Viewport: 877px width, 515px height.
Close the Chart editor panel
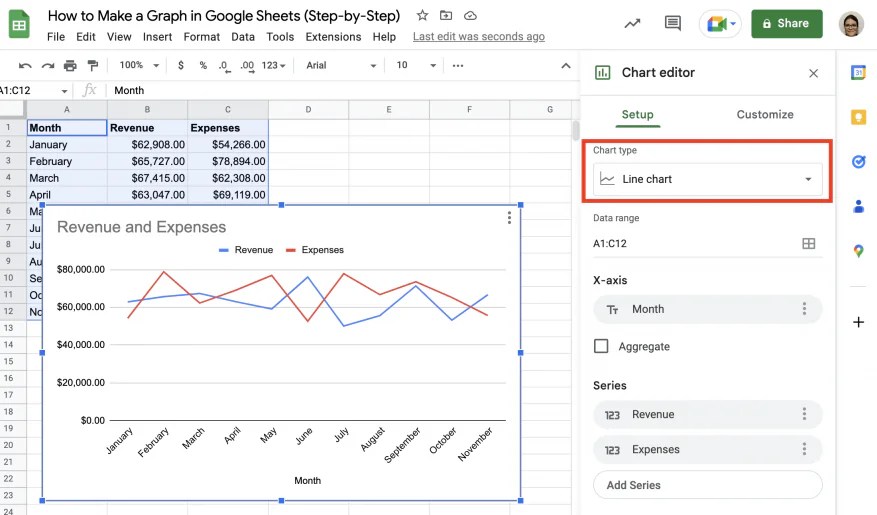[813, 73]
